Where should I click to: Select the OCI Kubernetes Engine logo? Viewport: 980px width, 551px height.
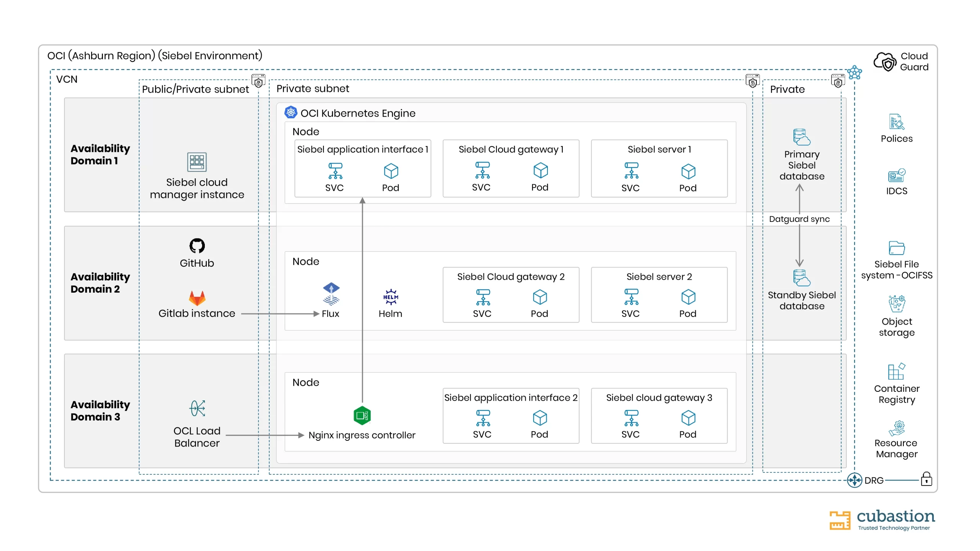(291, 112)
